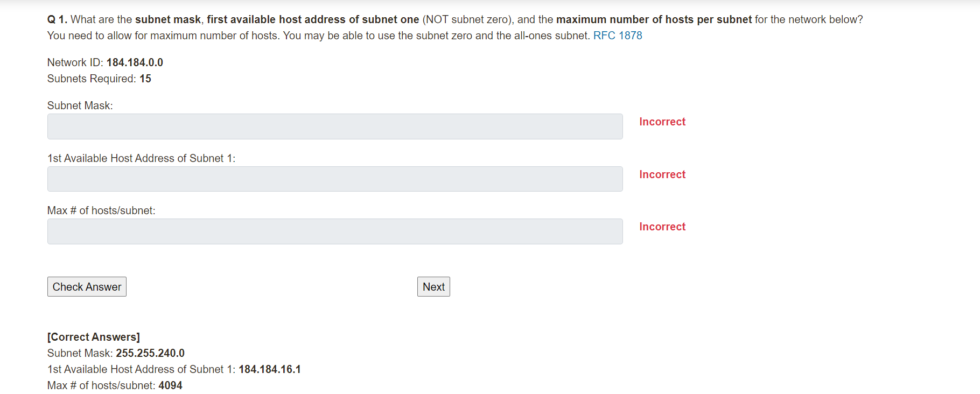Click the correct host address 184.184.16.1
Image resolution: width=980 pixels, height=394 pixels.
(270, 369)
